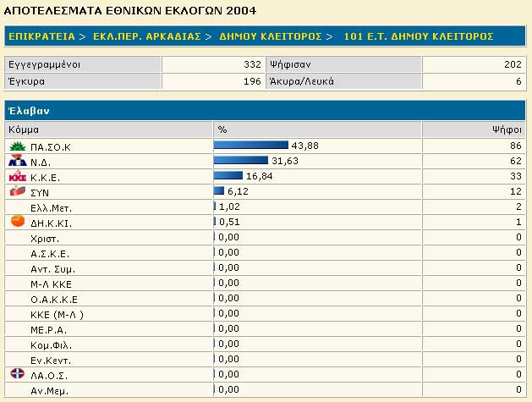Click the ΣΥΝ party flag icon
Screen dimensions: 532x402
pos(16,191)
